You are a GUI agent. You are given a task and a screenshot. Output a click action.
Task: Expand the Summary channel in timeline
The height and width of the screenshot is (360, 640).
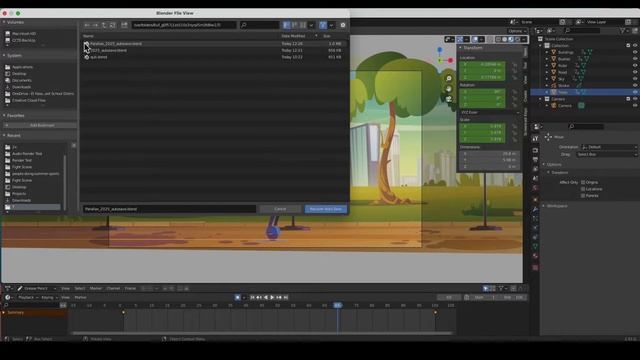pyautogui.click(x=4, y=313)
